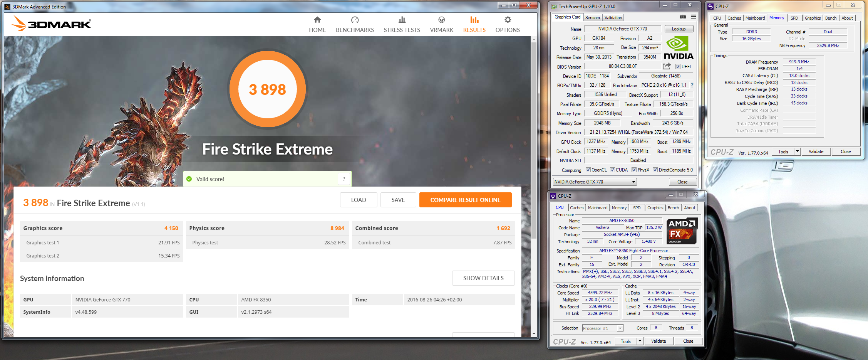Click the BIOS export share icon in GPU-Z

(x=667, y=66)
